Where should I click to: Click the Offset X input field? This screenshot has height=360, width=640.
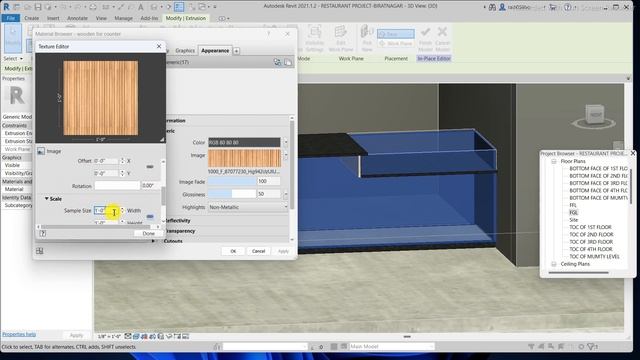tap(106, 161)
